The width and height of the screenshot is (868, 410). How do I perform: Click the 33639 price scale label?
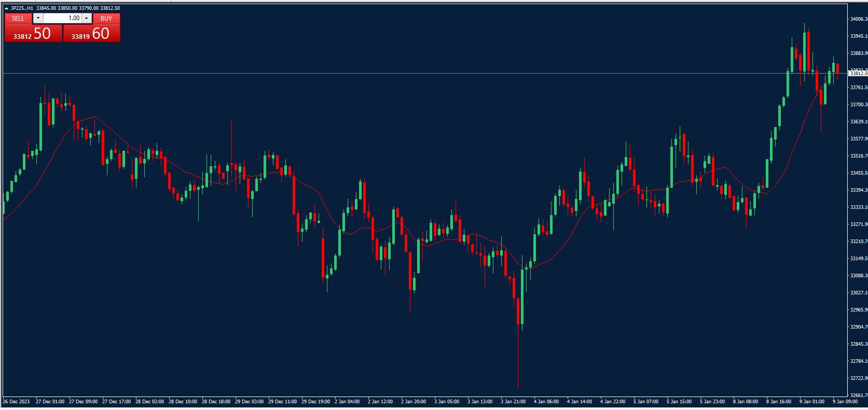(x=859, y=122)
